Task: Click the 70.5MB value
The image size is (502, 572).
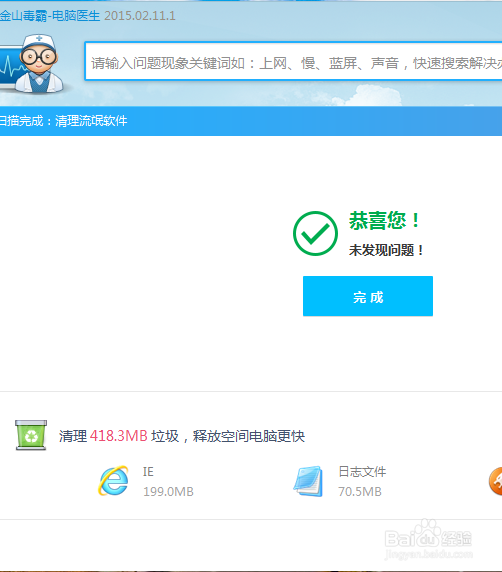Action: click(360, 491)
